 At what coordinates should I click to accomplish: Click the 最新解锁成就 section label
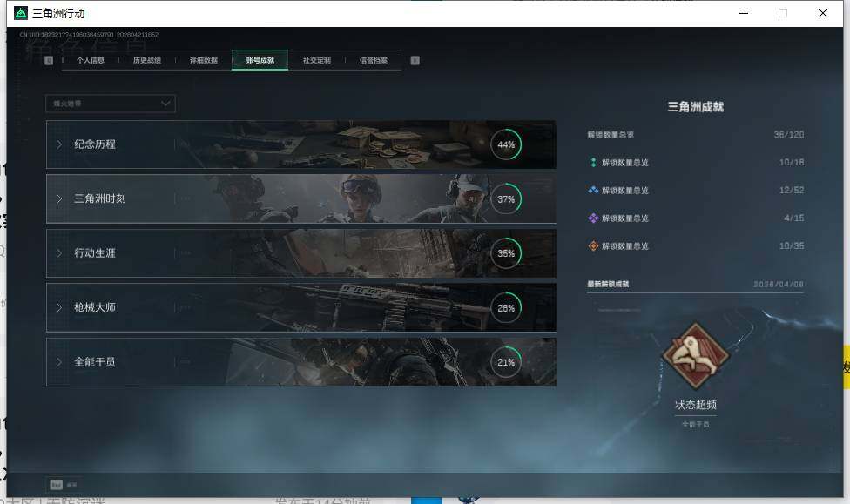click(x=608, y=284)
